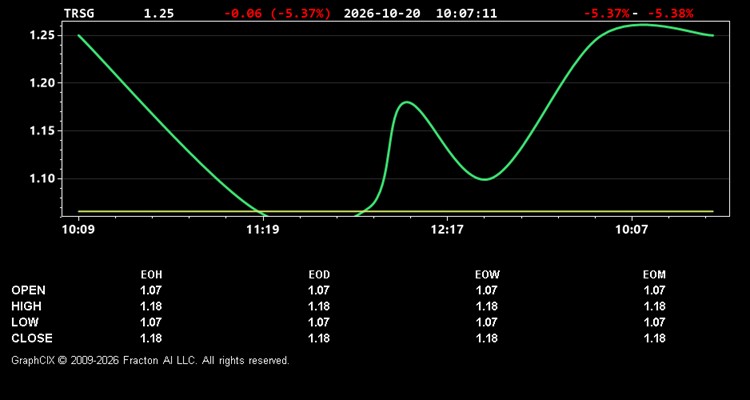Click the OPEN value under EOW
750x400 pixels.
click(487, 290)
